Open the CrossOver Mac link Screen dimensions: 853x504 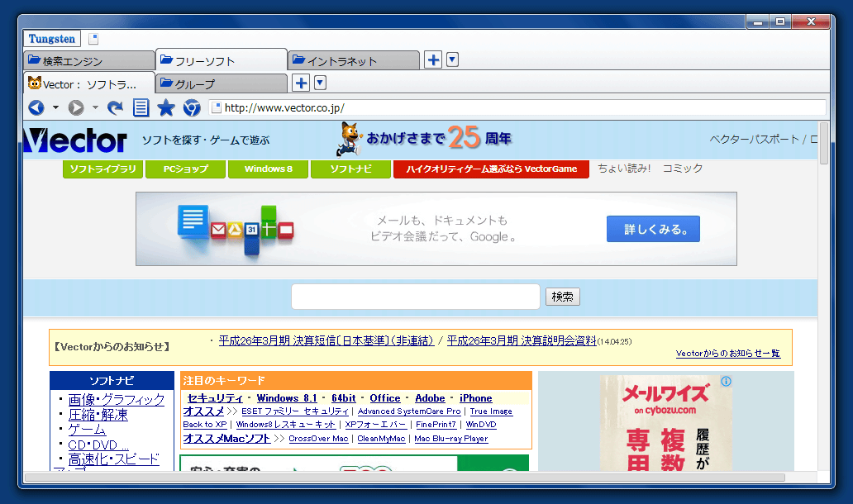tap(318, 439)
